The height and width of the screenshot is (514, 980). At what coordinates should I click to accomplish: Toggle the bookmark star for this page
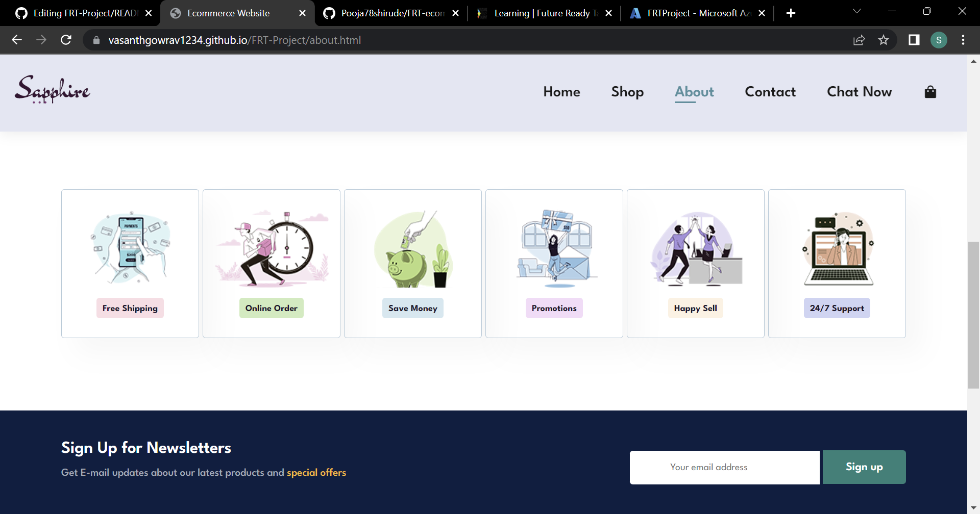coord(884,40)
